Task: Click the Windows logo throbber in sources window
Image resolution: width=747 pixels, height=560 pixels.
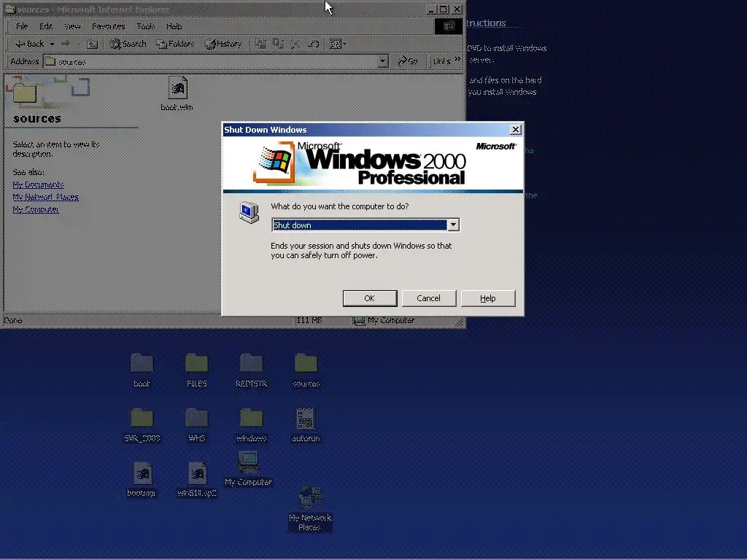Action: point(449,26)
